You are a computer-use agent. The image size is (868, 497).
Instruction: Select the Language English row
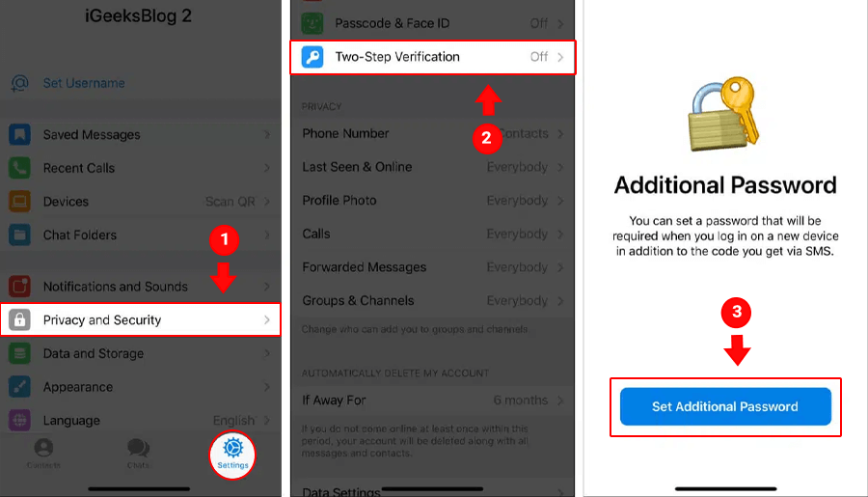click(x=141, y=420)
